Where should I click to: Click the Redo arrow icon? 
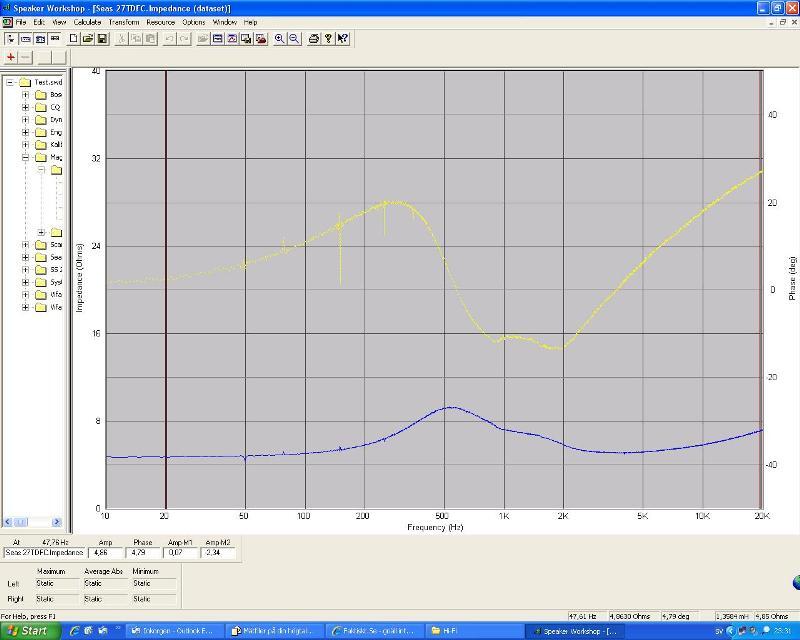(184, 39)
